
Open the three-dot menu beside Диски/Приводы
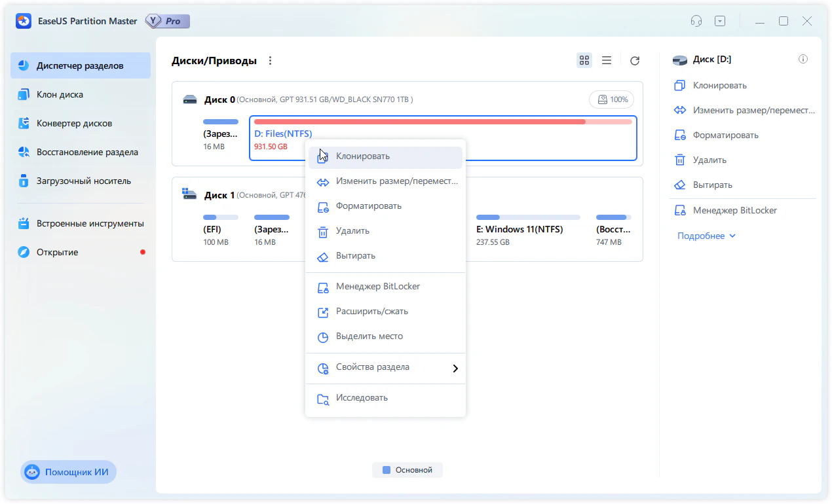point(270,61)
